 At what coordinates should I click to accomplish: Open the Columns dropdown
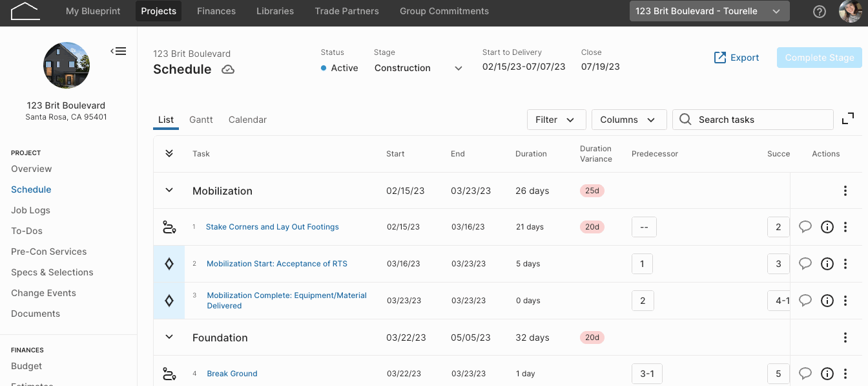[629, 120]
